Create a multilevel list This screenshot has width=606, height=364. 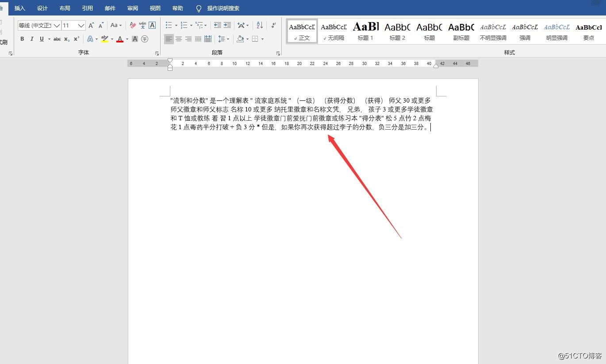pyautogui.click(x=199, y=25)
